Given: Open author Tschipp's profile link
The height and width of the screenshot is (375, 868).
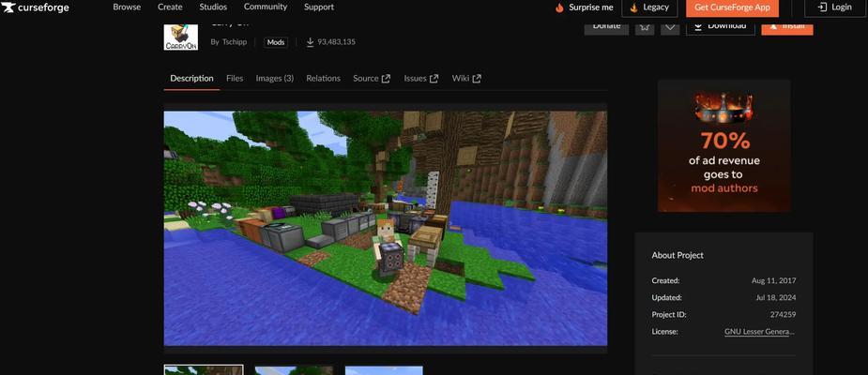Looking at the screenshot, I should (x=235, y=42).
